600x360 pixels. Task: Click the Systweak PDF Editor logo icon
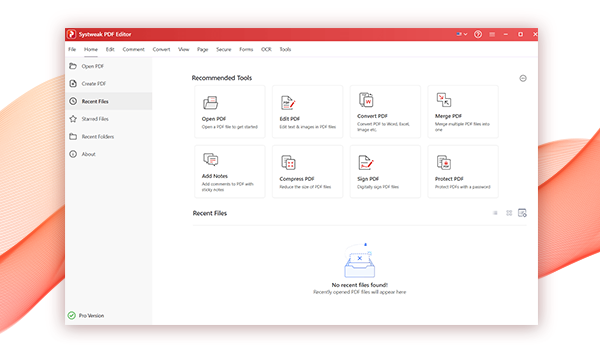coord(71,34)
